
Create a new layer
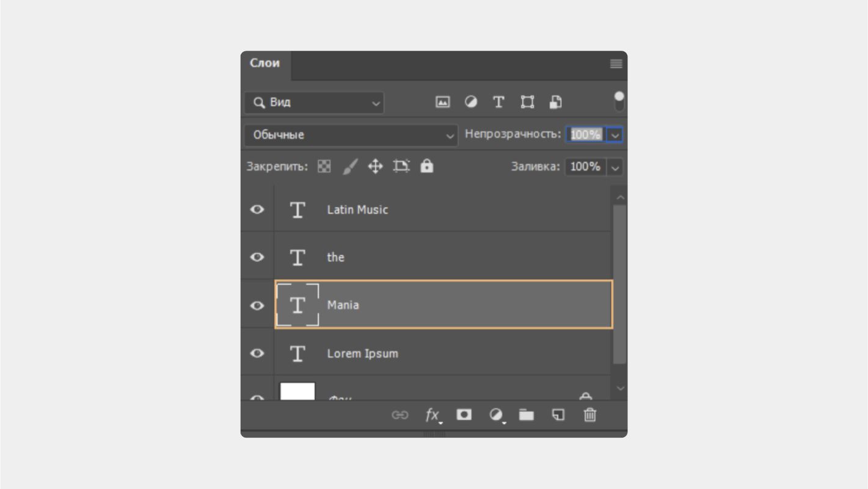[558, 415]
